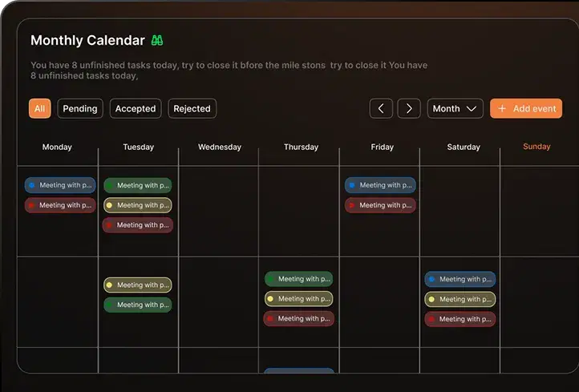Click yellow dot on Thursday's middle meeting
Viewport: 579px width, 392px height.
click(271, 299)
